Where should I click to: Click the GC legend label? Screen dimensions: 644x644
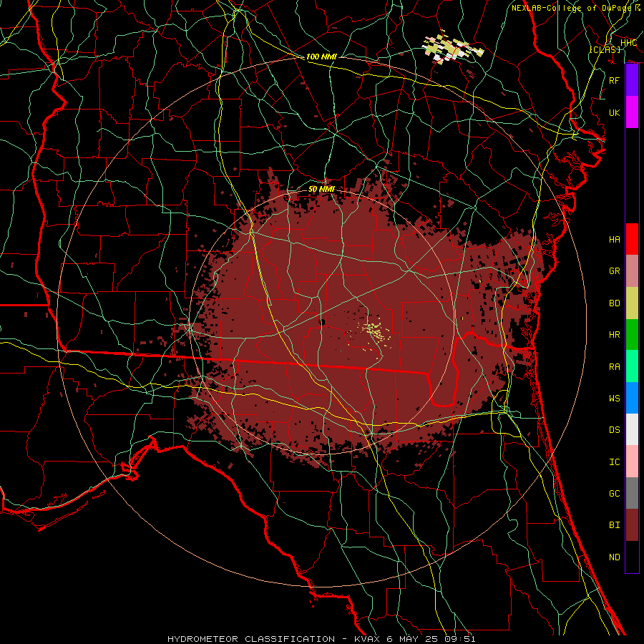point(615,494)
